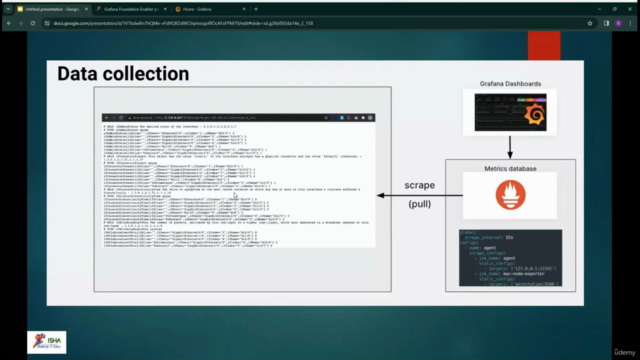Minimize the Chrome window
This screenshot has width=640, height=360.
(x=599, y=9)
